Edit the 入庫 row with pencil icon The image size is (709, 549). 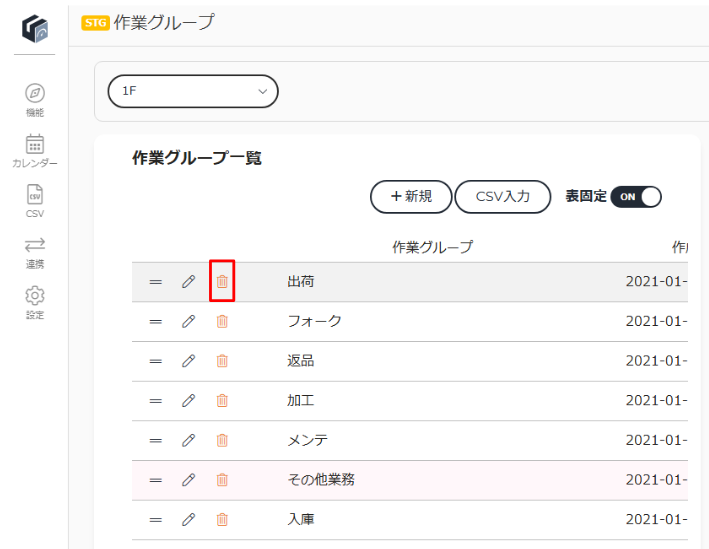tap(189, 519)
